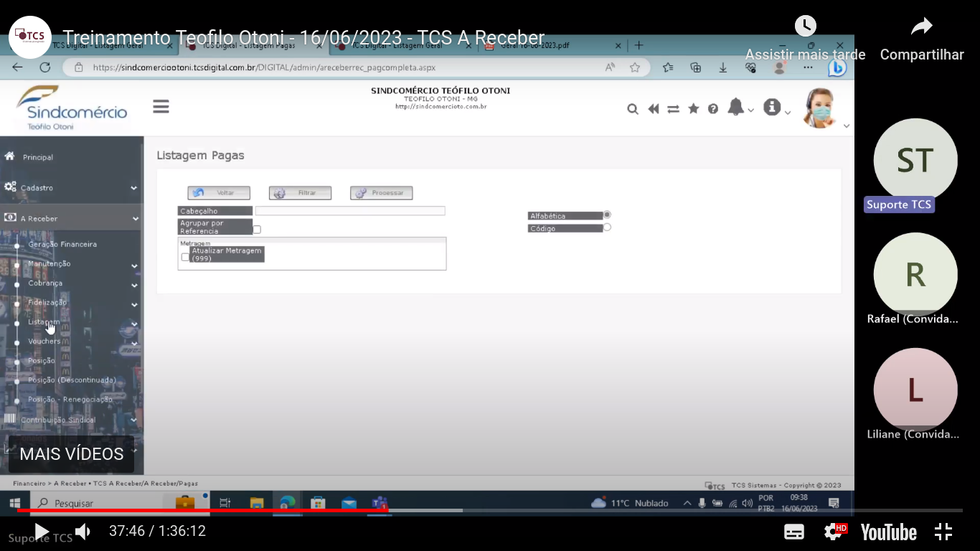980x551 pixels.
Task: Open dropdown arrow below user avatar
Action: 847,126
